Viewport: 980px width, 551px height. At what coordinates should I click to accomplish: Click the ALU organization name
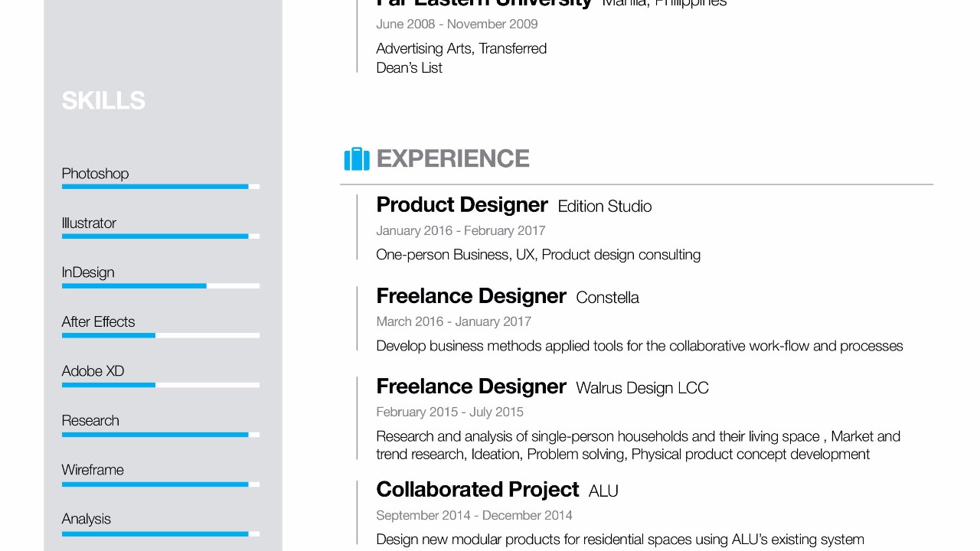[603, 491]
